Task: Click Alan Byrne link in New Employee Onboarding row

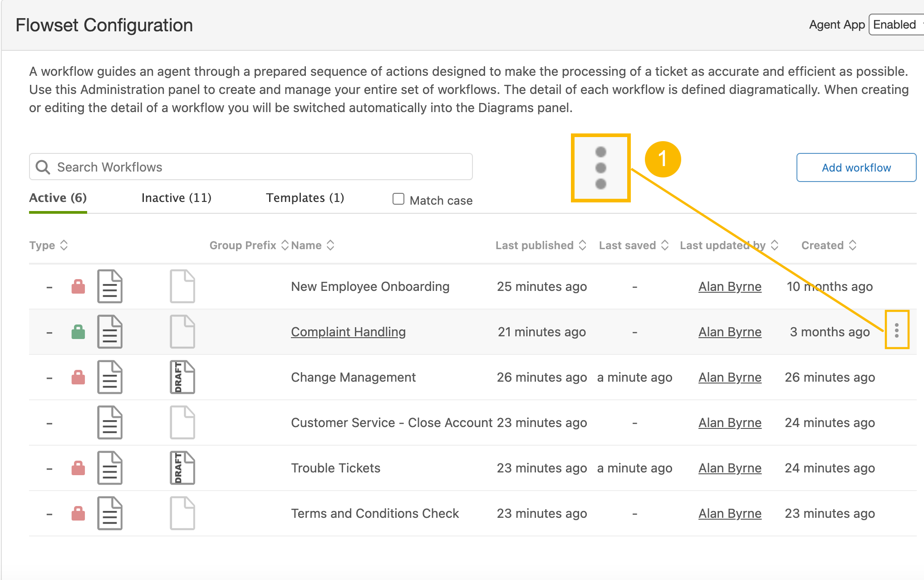Action: pos(730,286)
